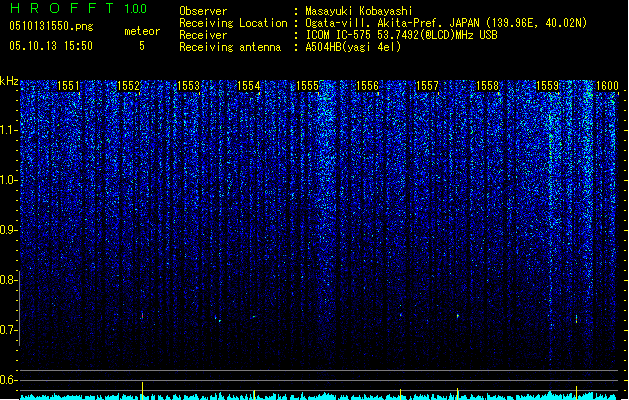Click the Receiver label
The height and width of the screenshot is (400, 629).
(x=203, y=35)
